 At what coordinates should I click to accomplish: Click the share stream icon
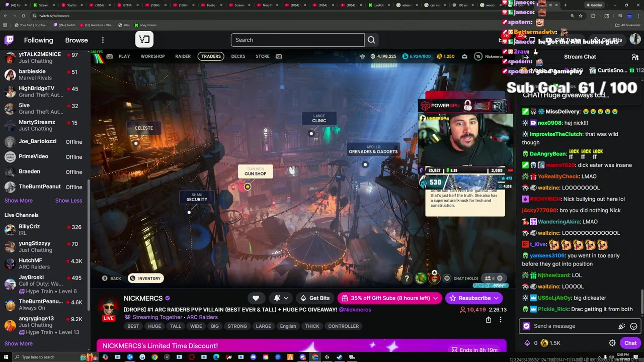click(x=488, y=320)
